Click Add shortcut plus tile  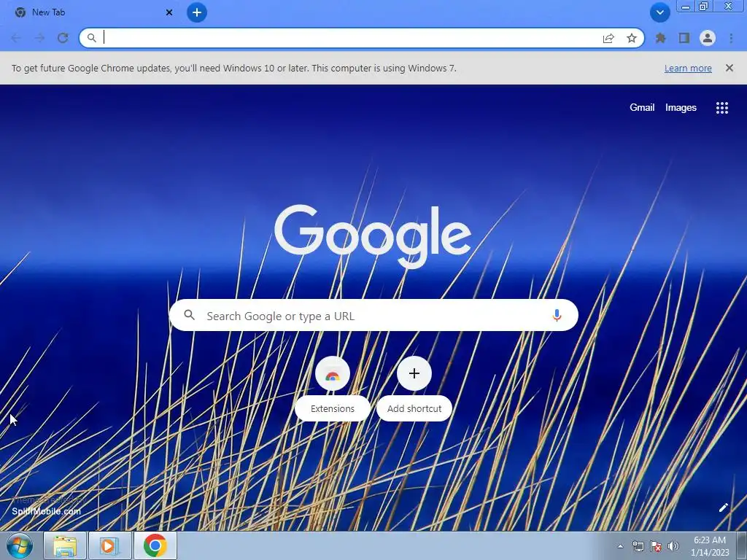(414, 389)
